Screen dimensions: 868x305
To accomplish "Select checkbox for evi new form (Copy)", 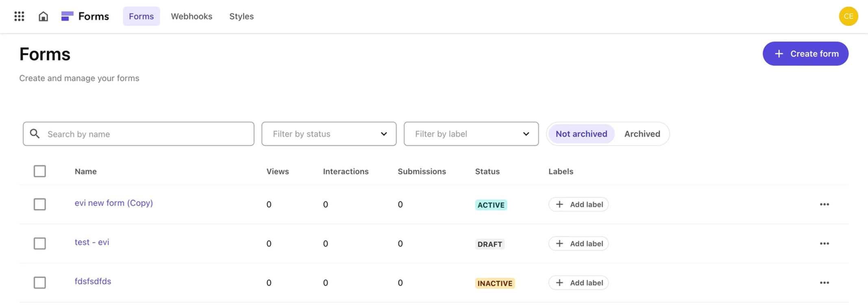I will [40, 204].
